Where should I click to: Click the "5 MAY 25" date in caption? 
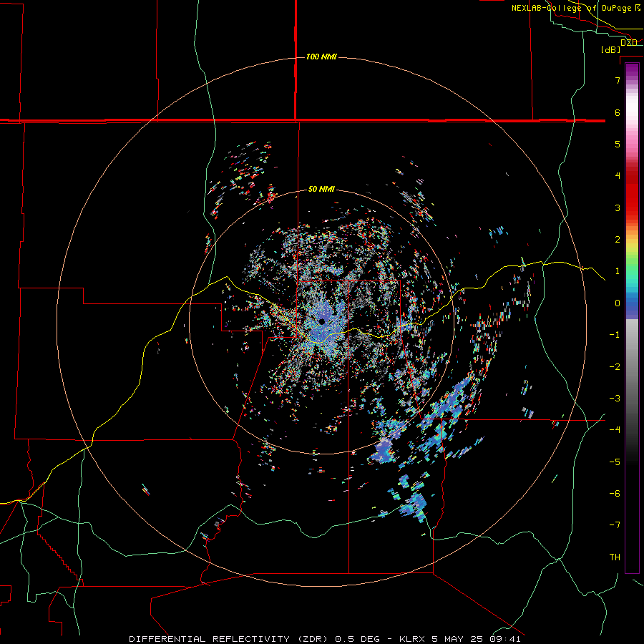pos(457,639)
